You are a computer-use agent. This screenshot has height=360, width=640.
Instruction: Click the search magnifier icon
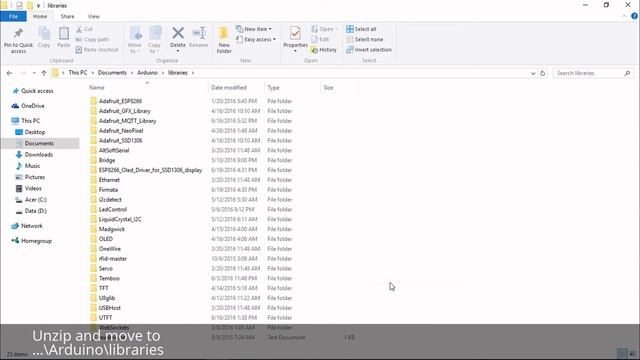(x=627, y=73)
